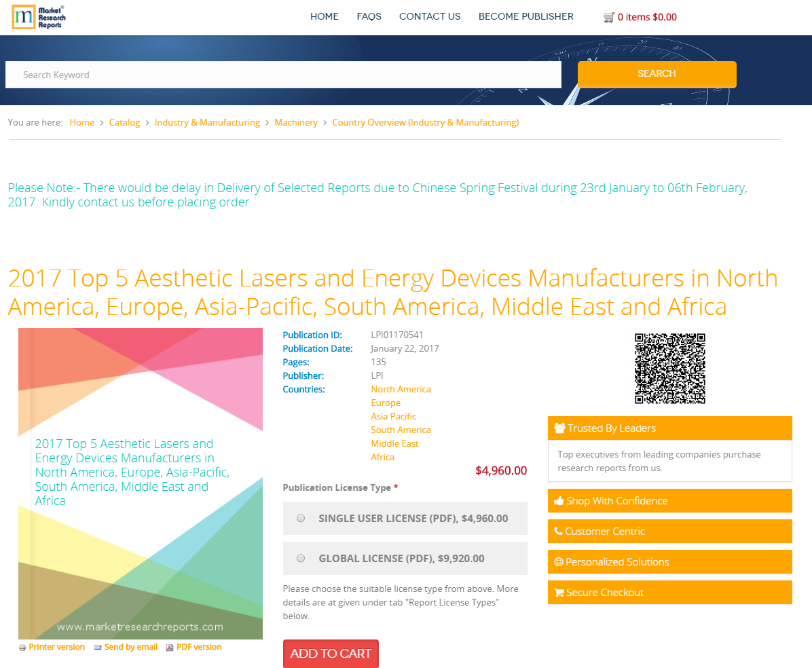The height and width of the screenshot is (668, 812).
Task: Open Industry & Manufacturing breadcrumb link
Action: point(207,123)
